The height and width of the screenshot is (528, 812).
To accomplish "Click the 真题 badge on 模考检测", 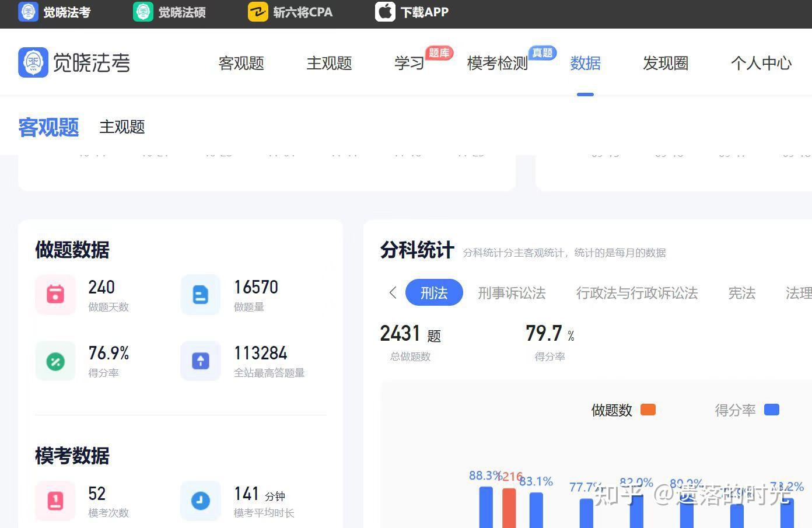I will [x=542, y=53].
